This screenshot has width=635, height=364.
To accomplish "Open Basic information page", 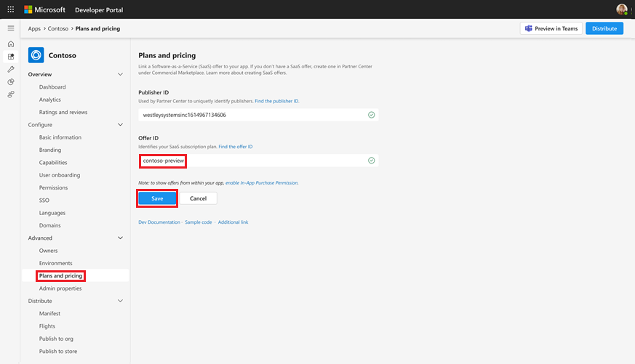I will click(60, 137).
